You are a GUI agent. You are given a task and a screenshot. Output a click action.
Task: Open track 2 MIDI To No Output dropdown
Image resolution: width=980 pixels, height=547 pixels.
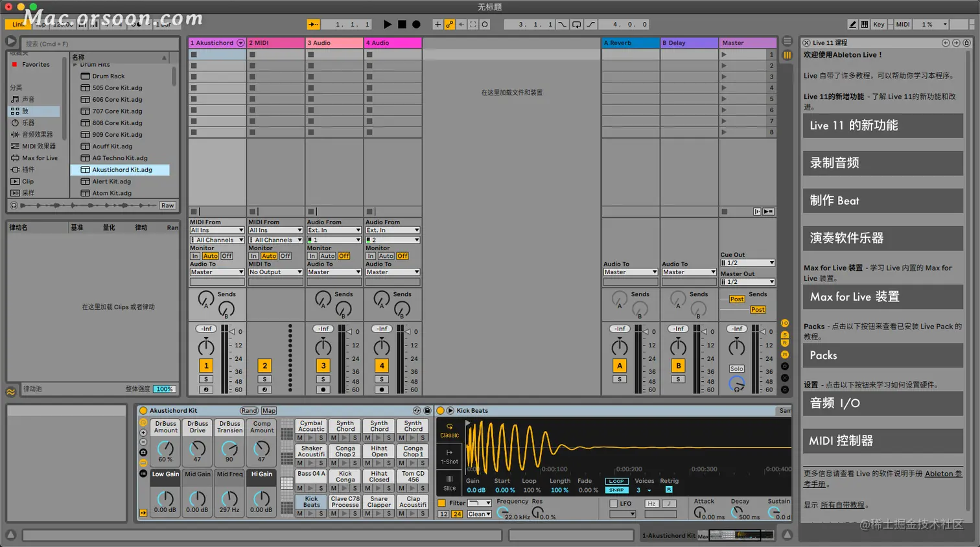point(275,272)
